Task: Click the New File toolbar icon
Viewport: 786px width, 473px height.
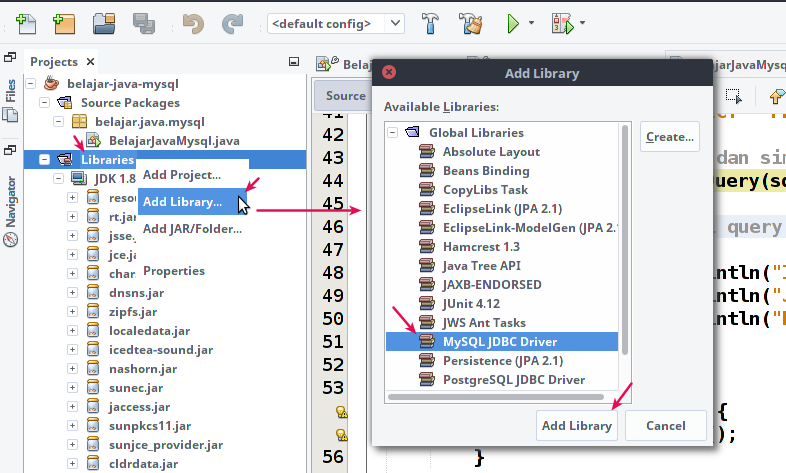Action: (26, 24)
